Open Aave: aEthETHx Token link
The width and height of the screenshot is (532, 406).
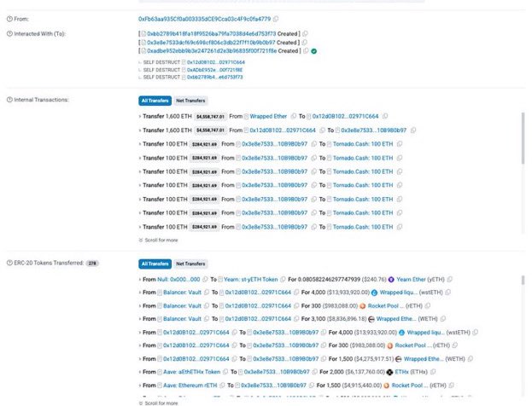(x=191, y=372)
